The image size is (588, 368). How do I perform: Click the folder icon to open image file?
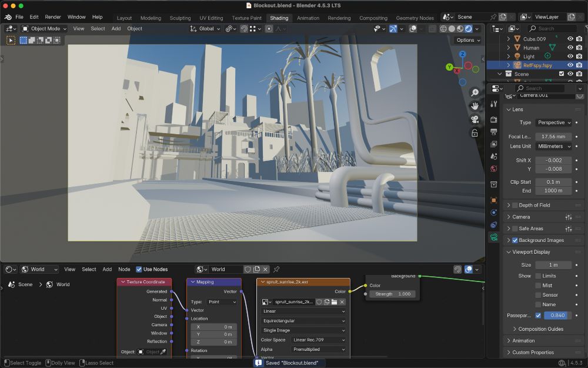click(333, 302)
